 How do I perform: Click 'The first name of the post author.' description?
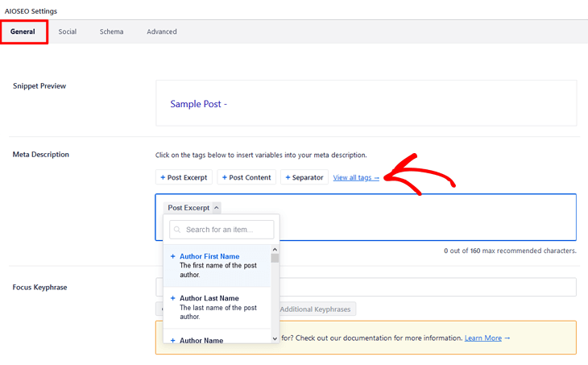218,270
